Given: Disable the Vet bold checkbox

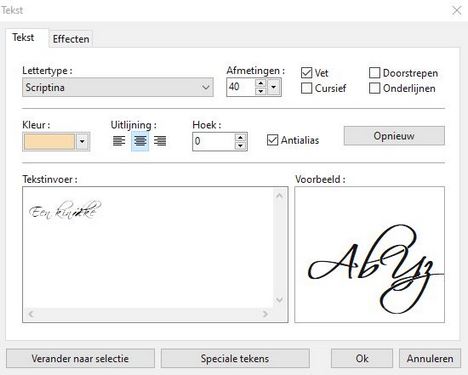Looking at the screenshot, I should [306, 73].
